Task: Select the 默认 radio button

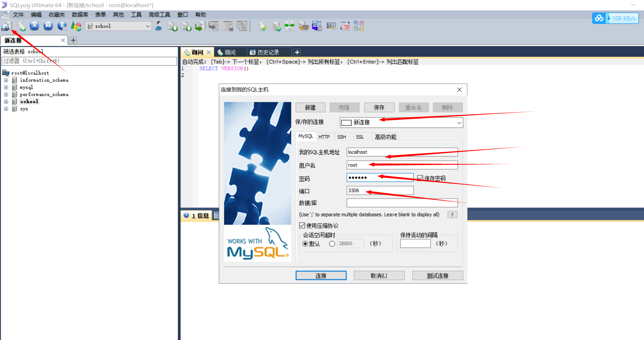Action: click(x=305, y=244)
